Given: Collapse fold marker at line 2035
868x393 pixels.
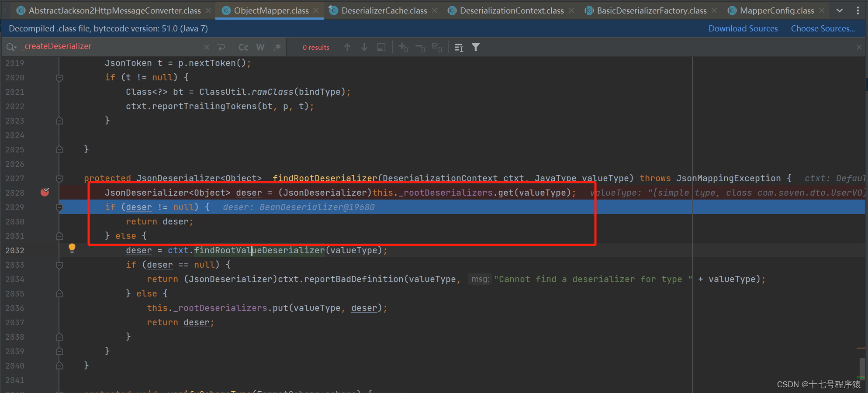Looking at the screenshot, I should click(x=59, y=294).
